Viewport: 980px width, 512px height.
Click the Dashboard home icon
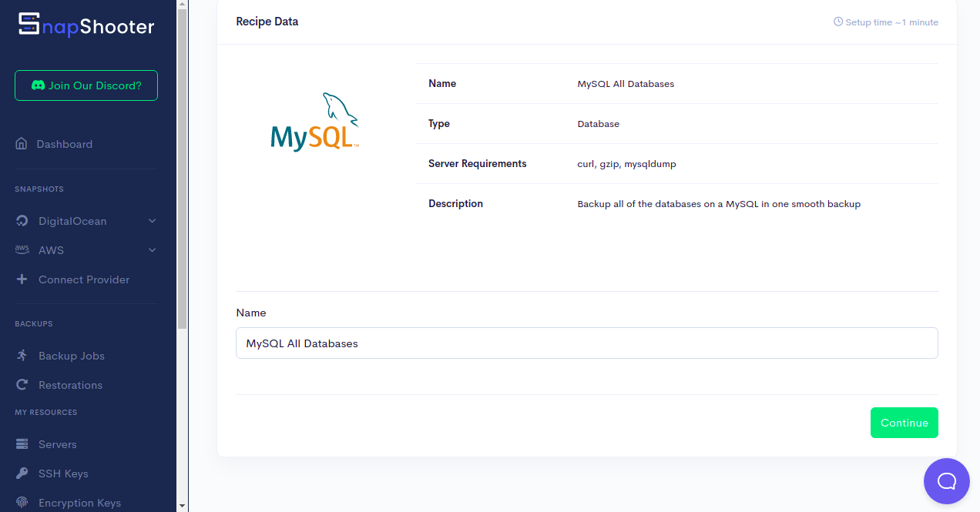point(22,144)
